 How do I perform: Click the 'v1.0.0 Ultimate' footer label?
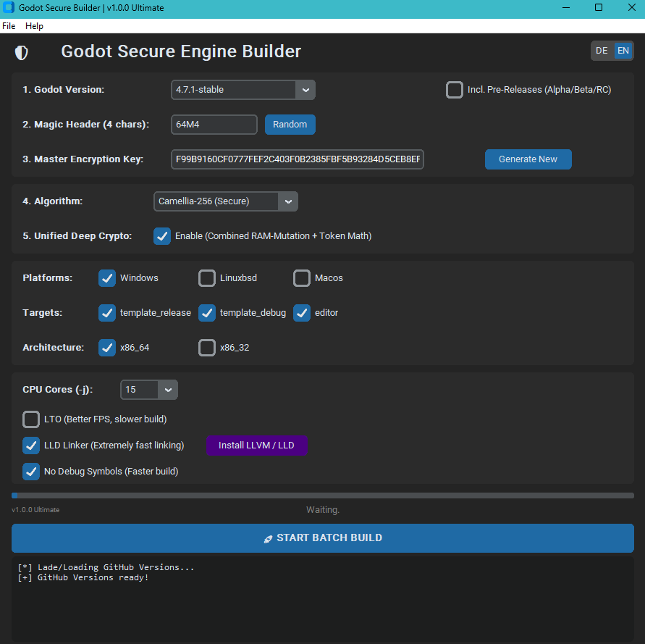35,510
